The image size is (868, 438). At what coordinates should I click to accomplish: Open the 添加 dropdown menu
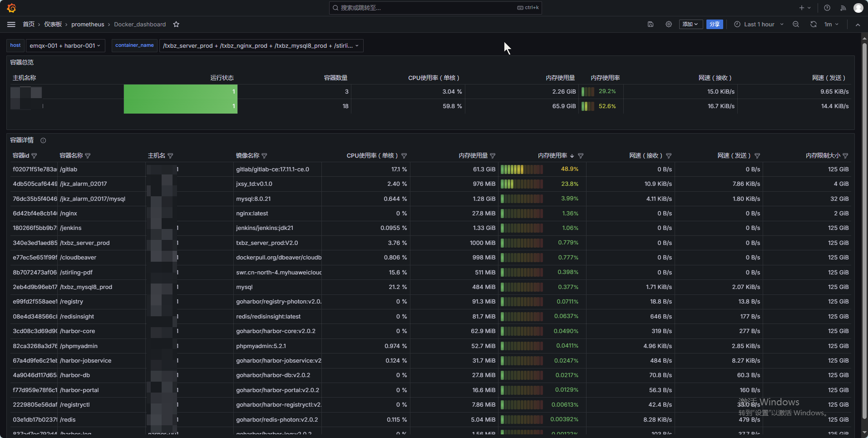690,25
